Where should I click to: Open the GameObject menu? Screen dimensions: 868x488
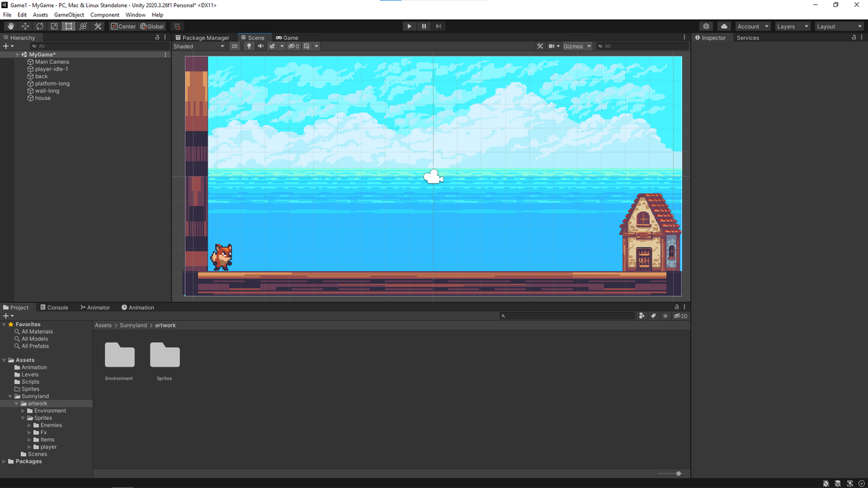click(x=69, y=14)
